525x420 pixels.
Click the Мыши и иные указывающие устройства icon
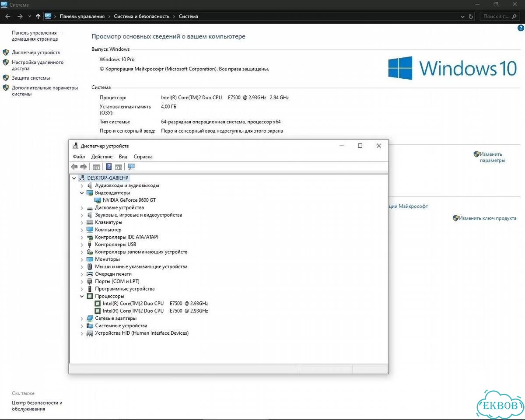click(x=90, y=266)
